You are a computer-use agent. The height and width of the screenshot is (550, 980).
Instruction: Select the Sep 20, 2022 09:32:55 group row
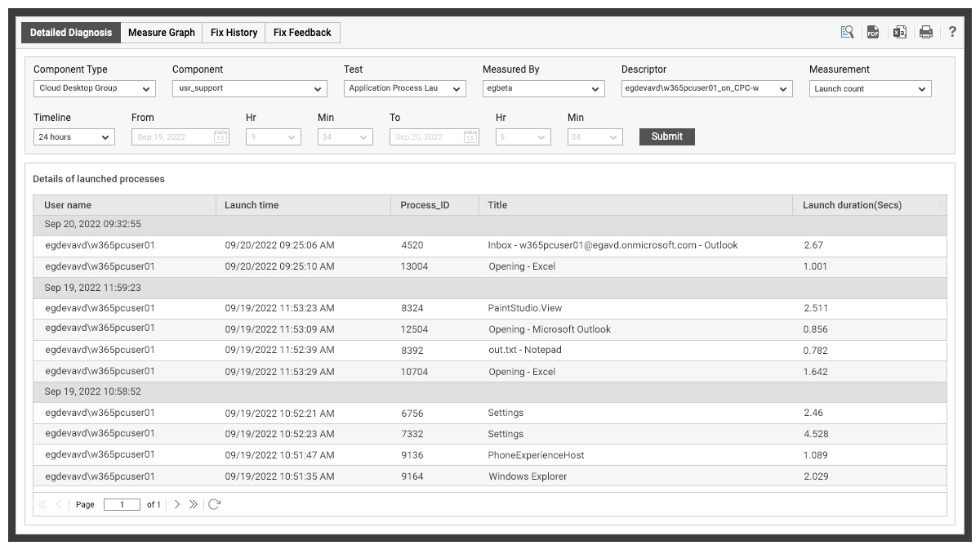coord(490,225)
